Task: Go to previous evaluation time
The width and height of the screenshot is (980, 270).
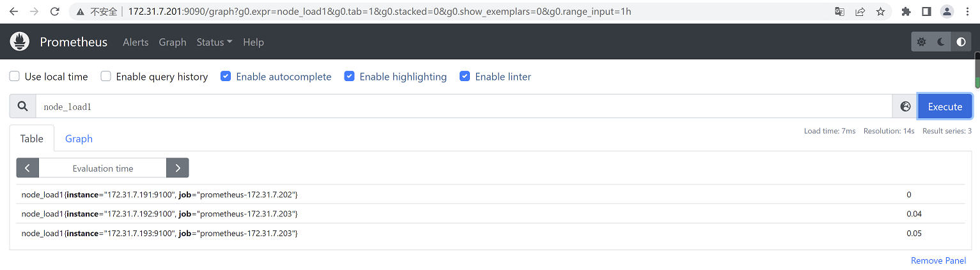Action: [x=27, y=168]
